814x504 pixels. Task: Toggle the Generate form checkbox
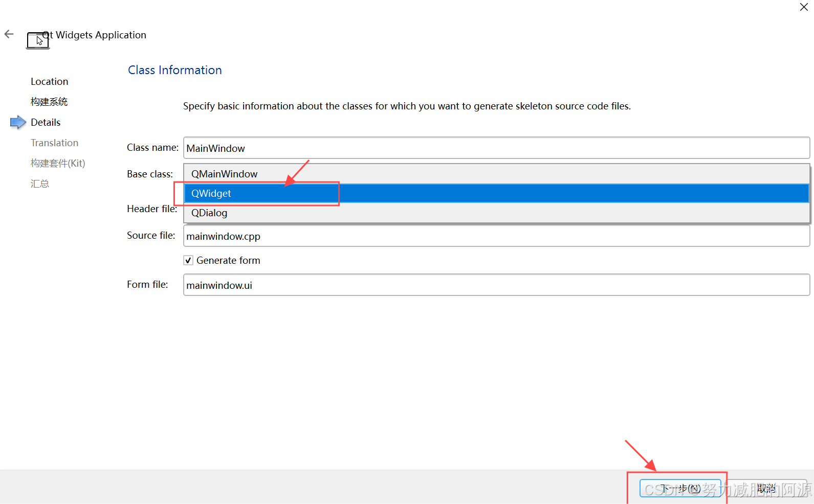click(x=188, y=260)
